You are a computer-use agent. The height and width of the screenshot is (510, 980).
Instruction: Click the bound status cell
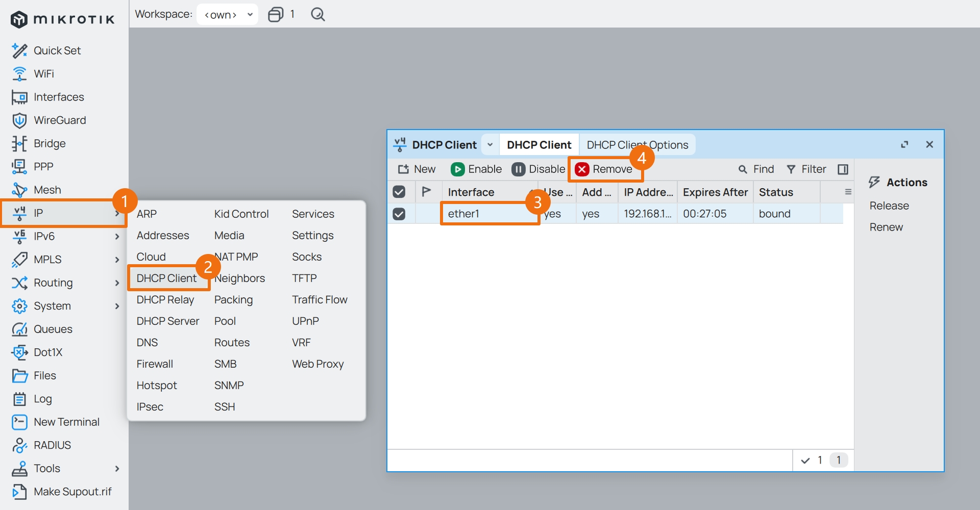tap(786, 214)
